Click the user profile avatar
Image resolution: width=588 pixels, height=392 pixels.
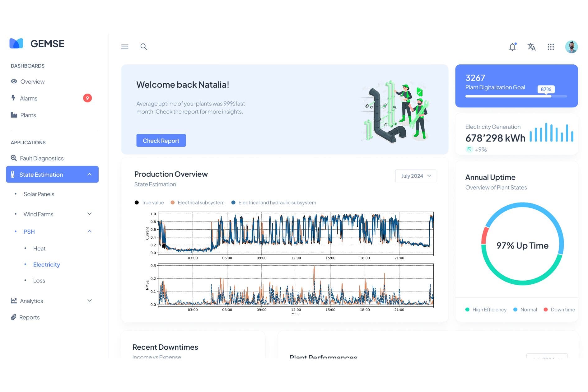click(571, 47)
